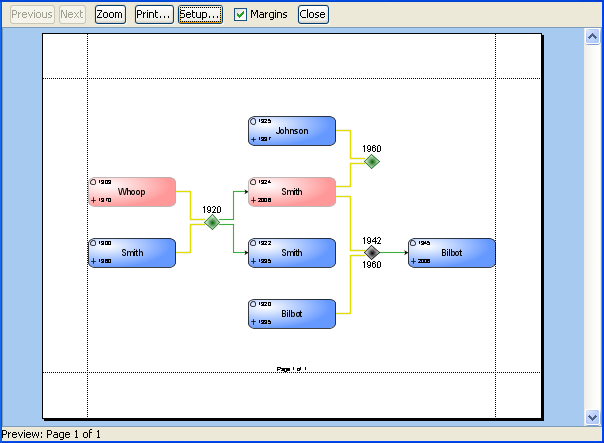Click the green diamond node below upper 1960
Screen dimensions: 604x443
pyautogui.click(x=372, y=161)
